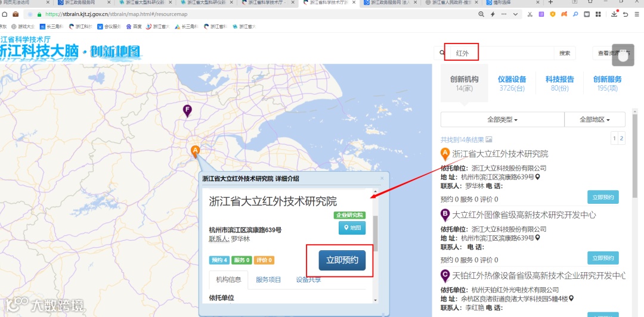Open the purple extension icon in the toolbar
Viewport: 644px width, 317px height.
[541, 14]
